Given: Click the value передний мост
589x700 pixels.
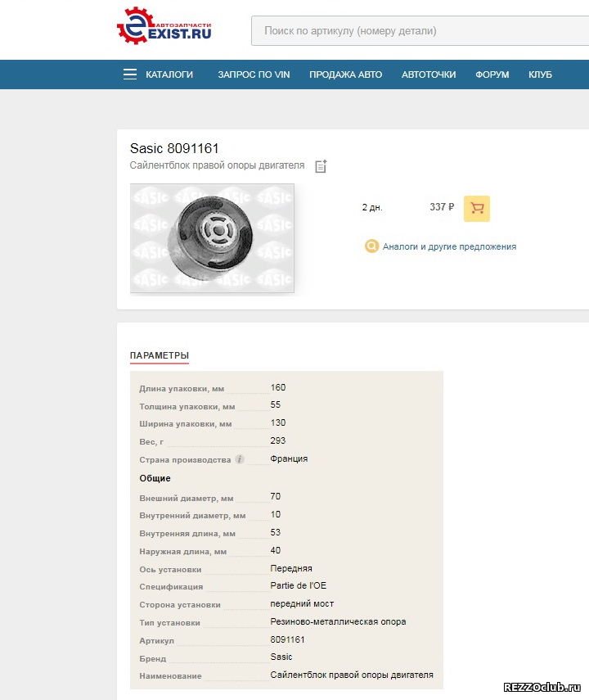Looking at the screenshot, I should click(302, 603).
